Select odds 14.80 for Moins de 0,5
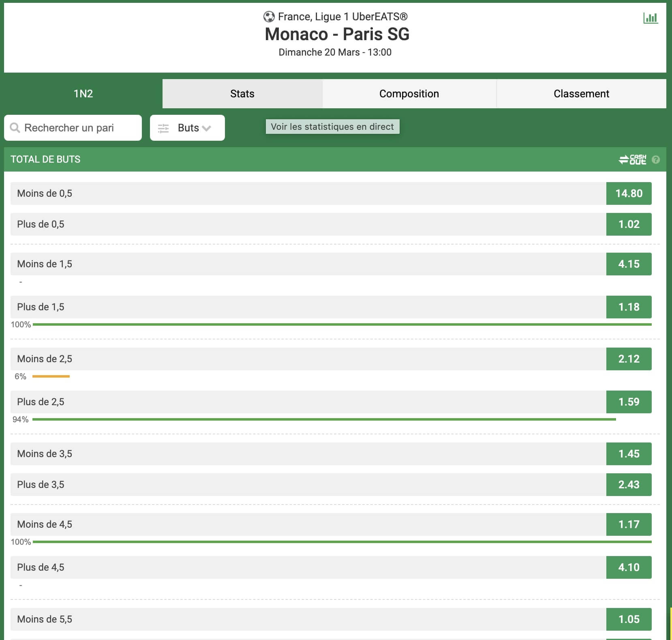The height and width of the screenshot is (640, 672). click(x=629, y=193)
